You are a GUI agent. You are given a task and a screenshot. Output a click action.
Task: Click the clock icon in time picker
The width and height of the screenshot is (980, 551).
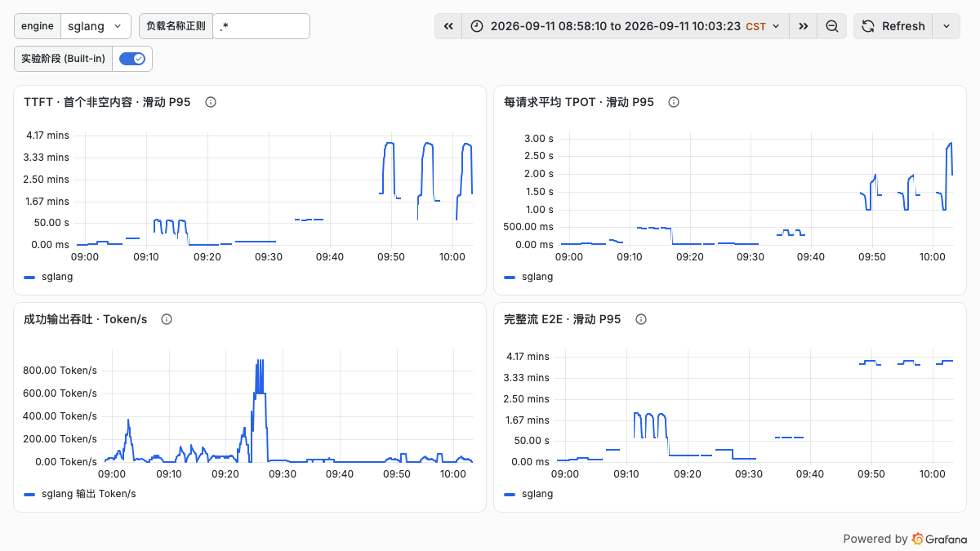pyautogui.click(x=477, y=26)
